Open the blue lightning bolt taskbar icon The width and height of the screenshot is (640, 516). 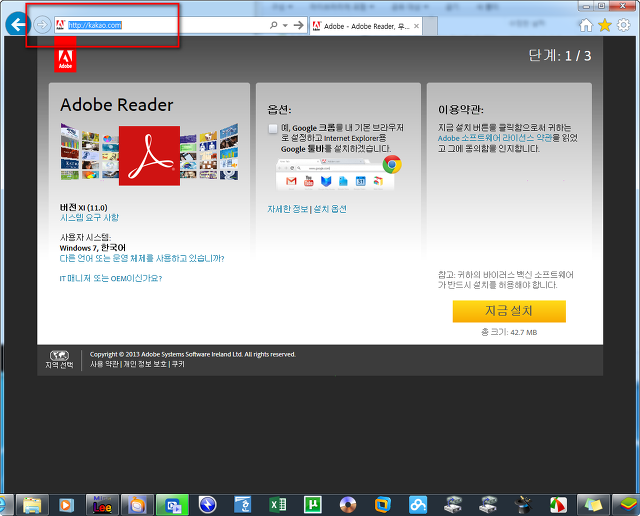pos(207,505)
